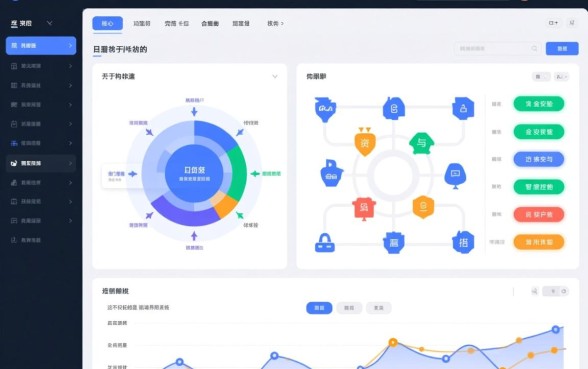
Task: Select the green house node labeled 与
Action: coord(422,143)
